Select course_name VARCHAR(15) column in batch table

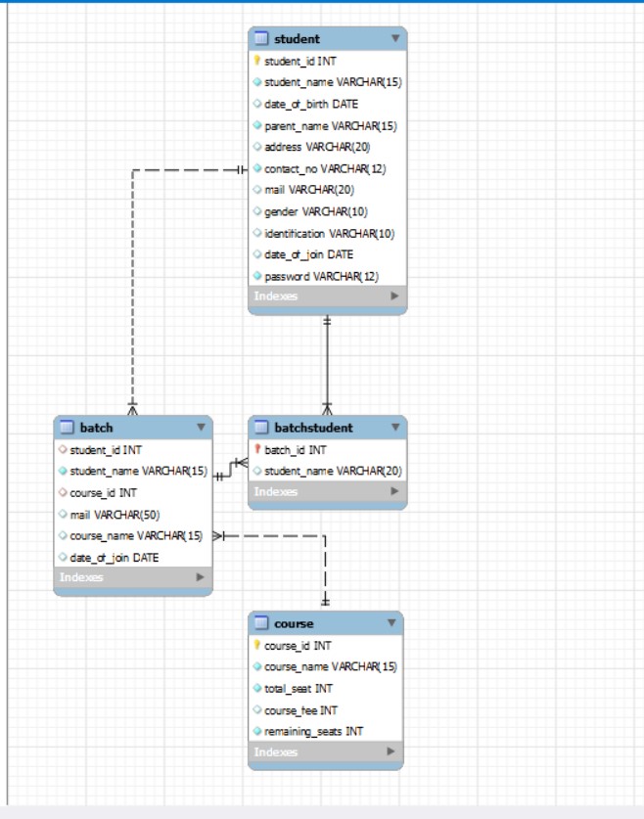tap(136, 536)
